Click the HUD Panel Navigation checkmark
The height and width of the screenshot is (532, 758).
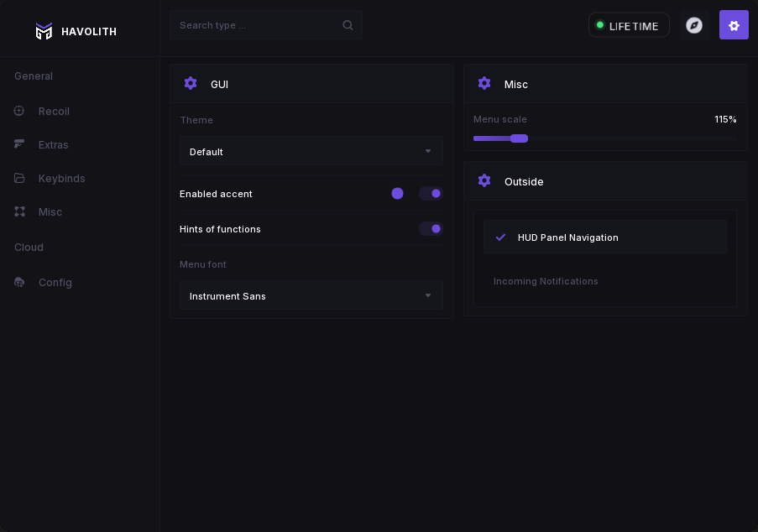coord(501,237)
